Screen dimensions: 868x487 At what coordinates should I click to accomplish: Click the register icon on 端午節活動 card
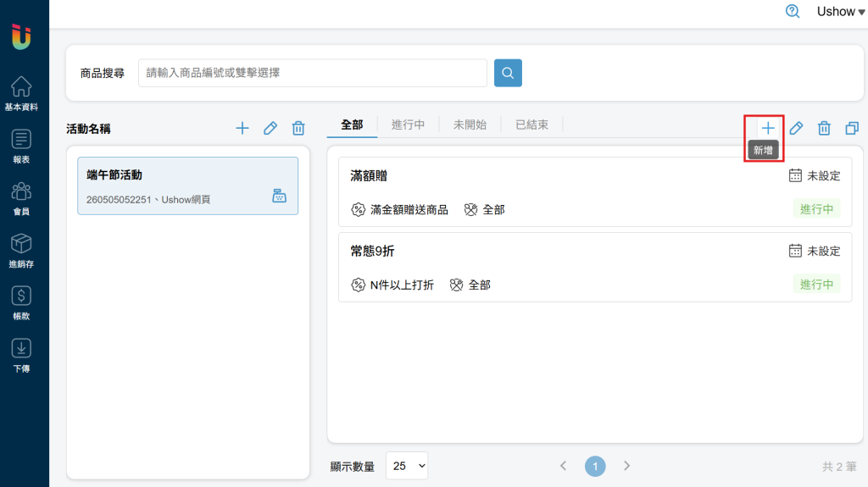[x=279, y=196]
